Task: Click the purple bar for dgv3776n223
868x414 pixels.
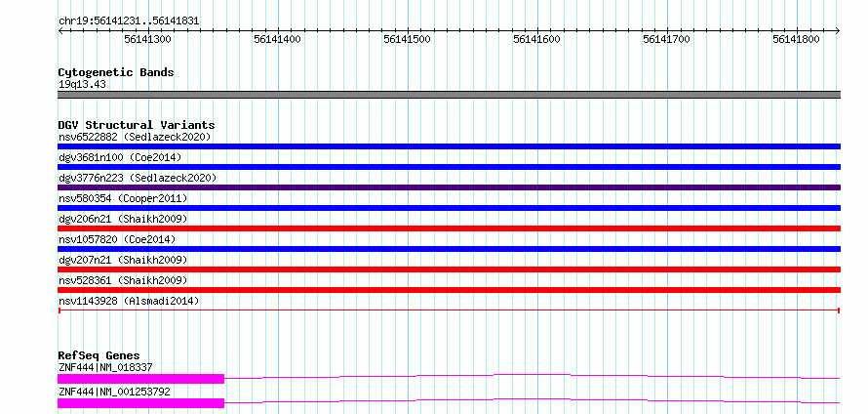Action: [x=449, y=187]
